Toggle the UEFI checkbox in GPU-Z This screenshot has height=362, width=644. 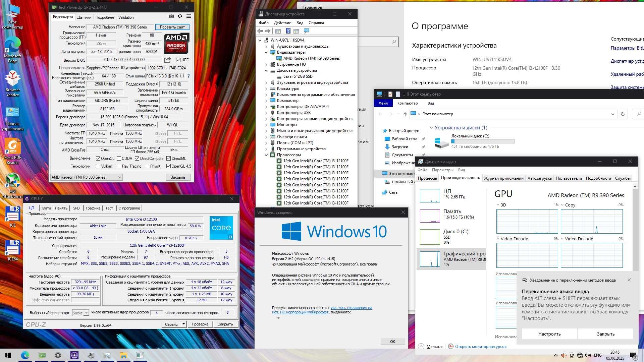(178, 60)
